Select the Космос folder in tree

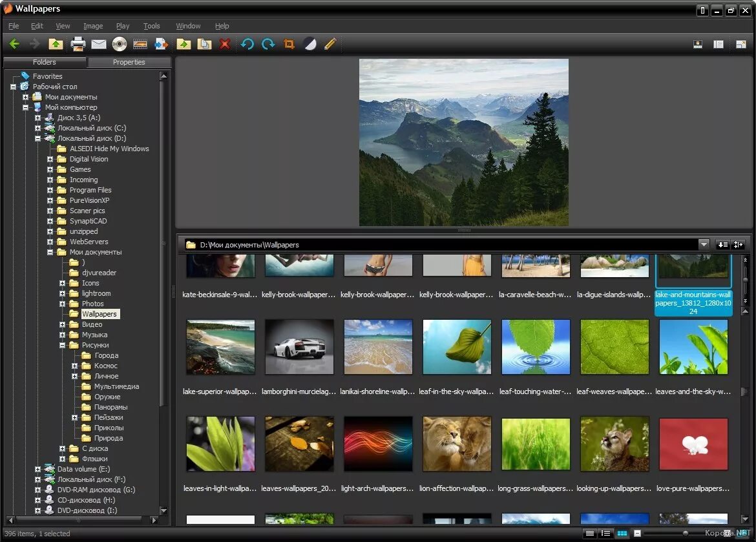105,366
